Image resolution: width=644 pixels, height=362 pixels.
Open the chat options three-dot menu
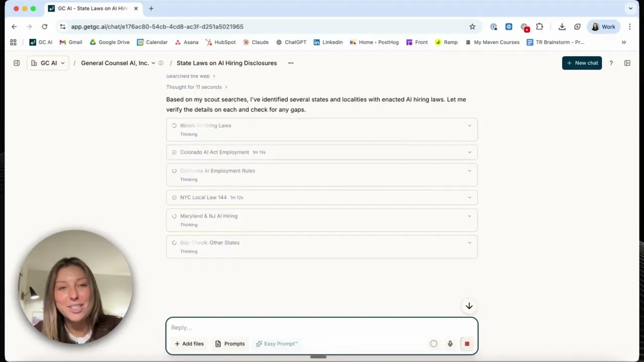pyautogui.click(x=291, y=63)
